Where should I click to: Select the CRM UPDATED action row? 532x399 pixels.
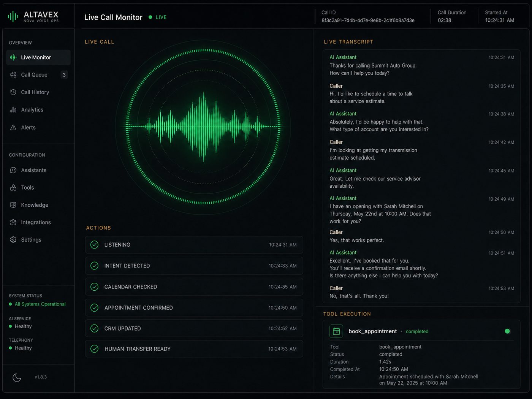pyautogui.click(x=194, y=328)
